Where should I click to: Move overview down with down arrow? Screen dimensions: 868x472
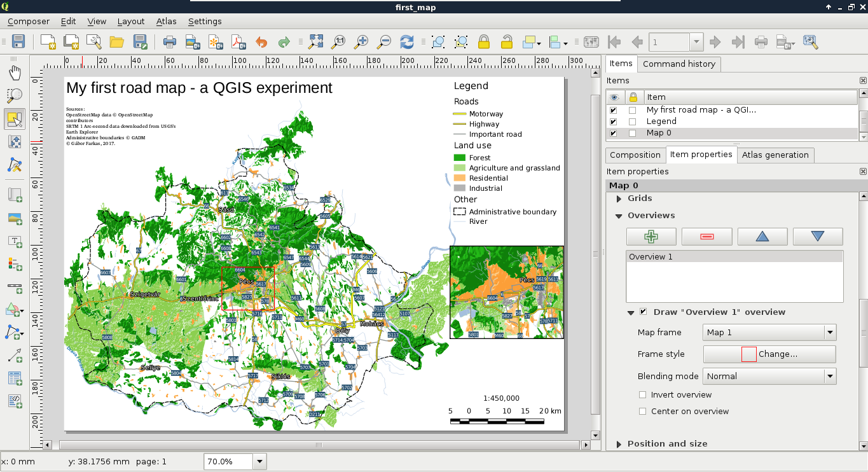(x=817, y=237)
